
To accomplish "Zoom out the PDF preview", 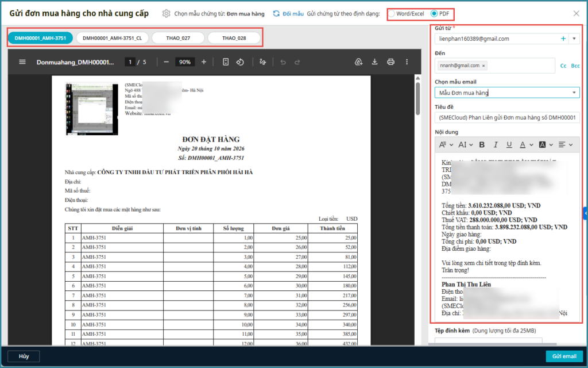I will click(167, 62).
